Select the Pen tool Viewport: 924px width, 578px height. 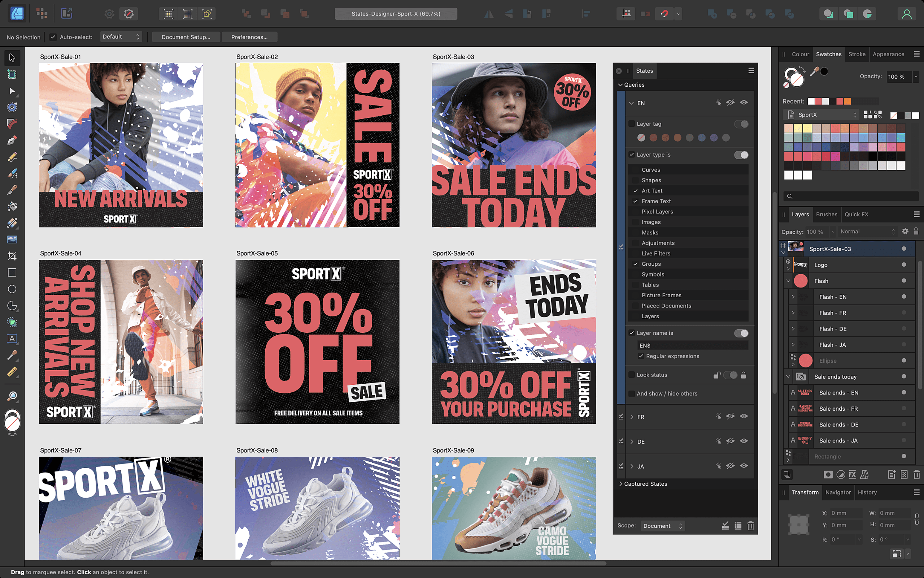point(12,140)
